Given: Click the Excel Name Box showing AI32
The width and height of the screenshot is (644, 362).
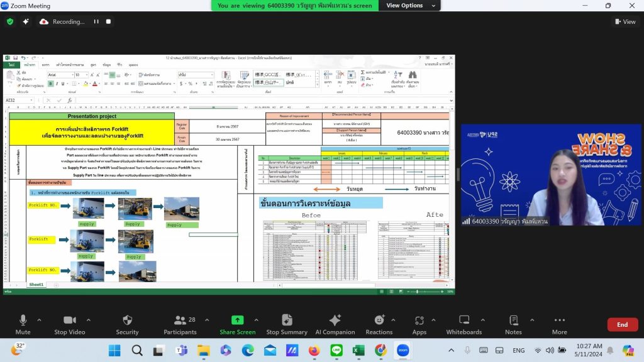Looking at the screenshot, I should (x=19, y=100).
